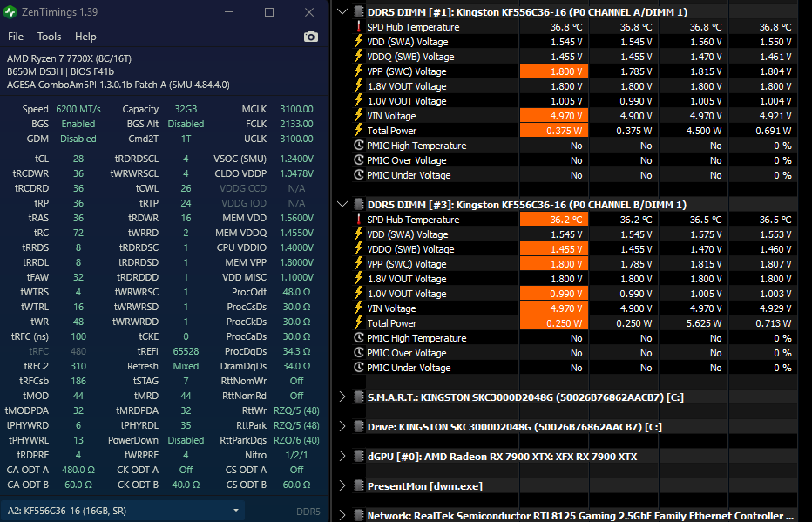This screenshot has height=522, width=812.
Task: Click the clock icon for DIMM #1 PMIC Over Voltage
Action: point(358,160)
